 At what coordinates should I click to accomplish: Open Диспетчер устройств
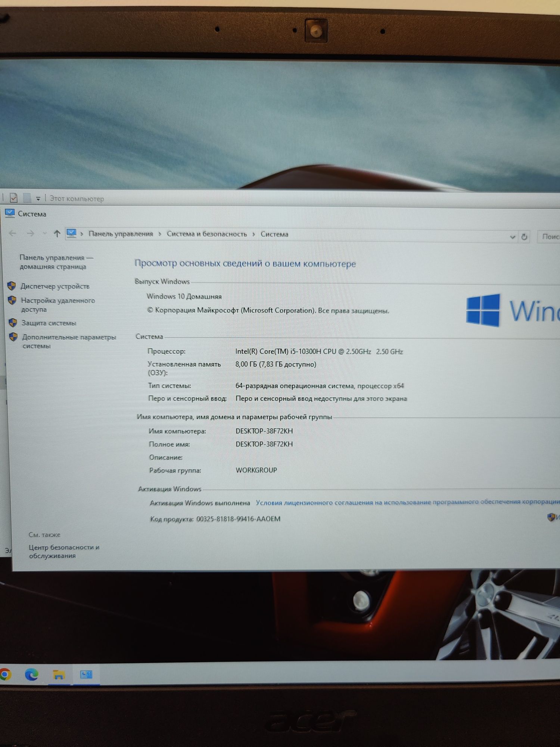tap(55, 286)
